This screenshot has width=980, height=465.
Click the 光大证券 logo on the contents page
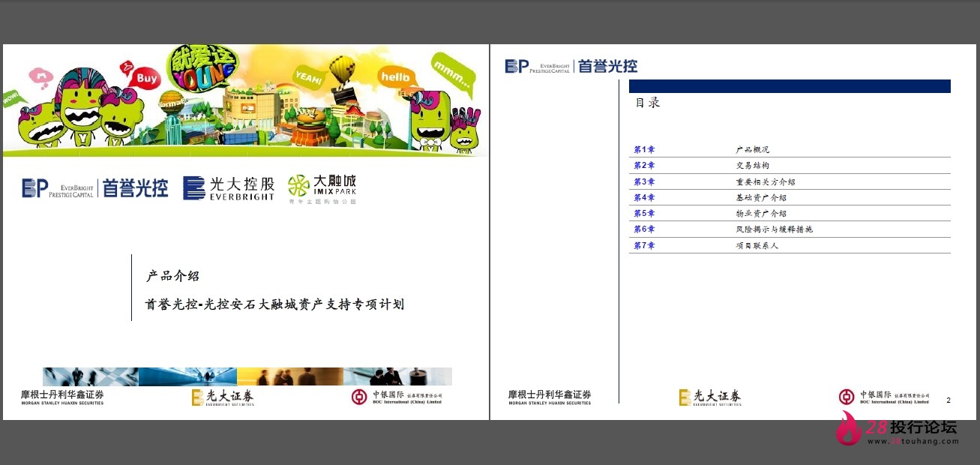pyautogui.click(x=710, y=397)
